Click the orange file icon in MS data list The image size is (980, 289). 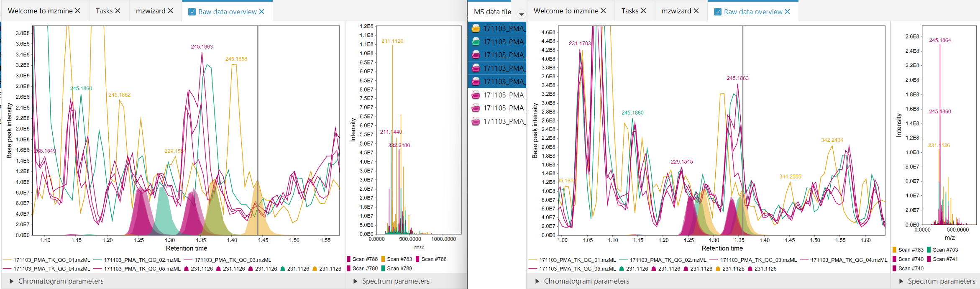[476, 28]
